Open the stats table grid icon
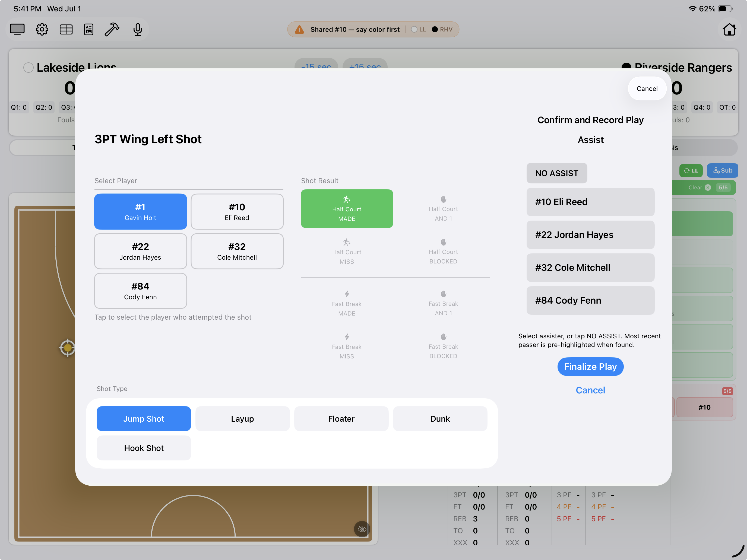Image resolution: width=747 pixels, height=560 pixels. click(66, 29)
